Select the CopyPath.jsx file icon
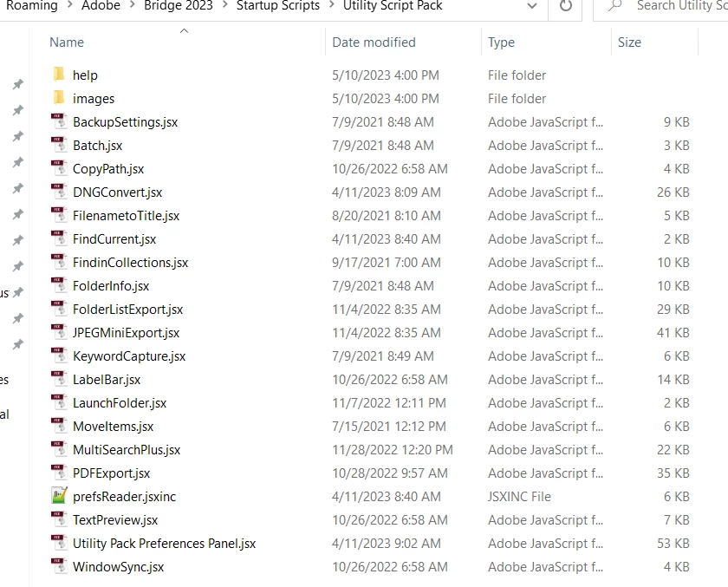Screen dimensions: 728x587 click(x=59, y=168)
